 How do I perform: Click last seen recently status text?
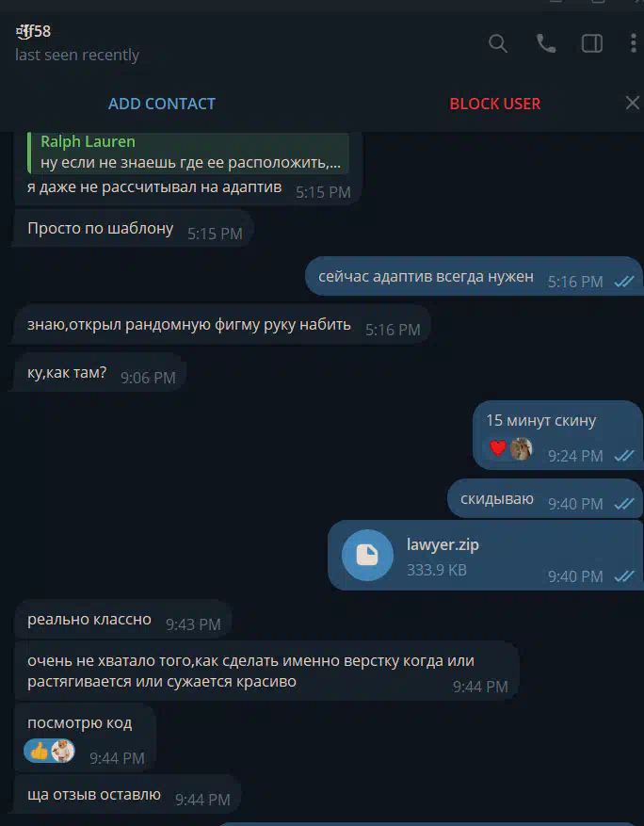(x=77, y=55)
